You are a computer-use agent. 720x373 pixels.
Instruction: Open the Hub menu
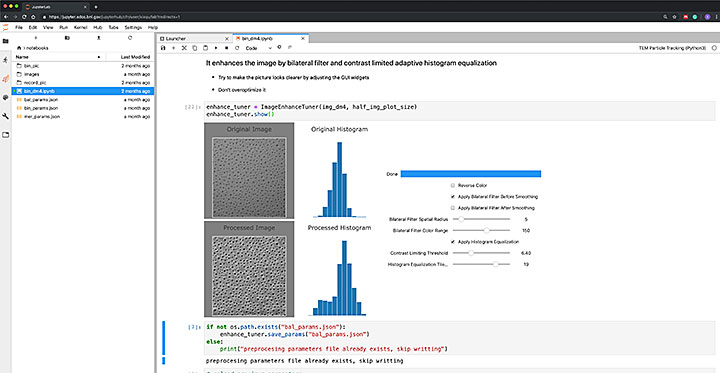coord(98,28)
